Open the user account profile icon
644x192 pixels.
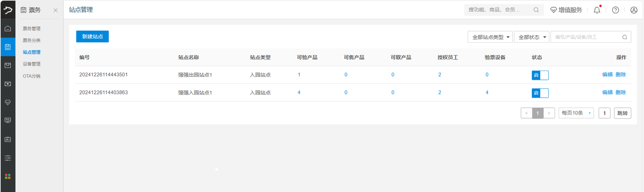coord(634,10)
